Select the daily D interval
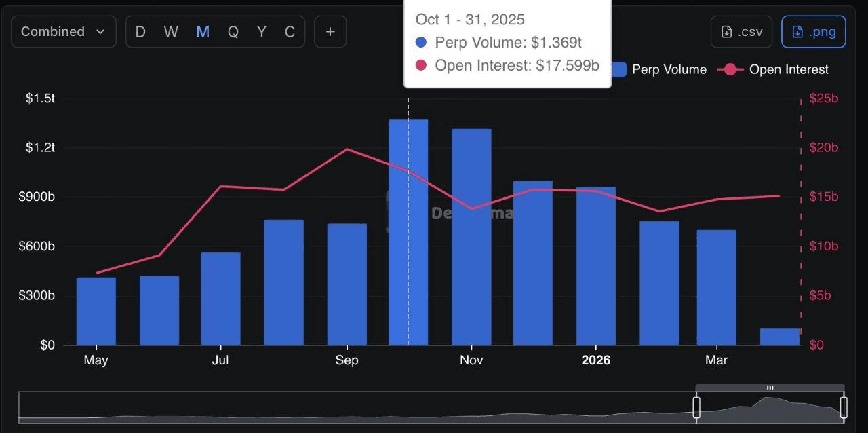The height and width of the screenshot is (433, 868). coord(140,32)
